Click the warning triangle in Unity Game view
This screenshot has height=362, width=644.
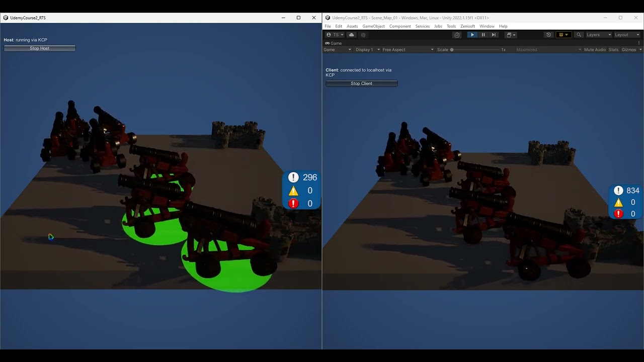pos(618,202)
